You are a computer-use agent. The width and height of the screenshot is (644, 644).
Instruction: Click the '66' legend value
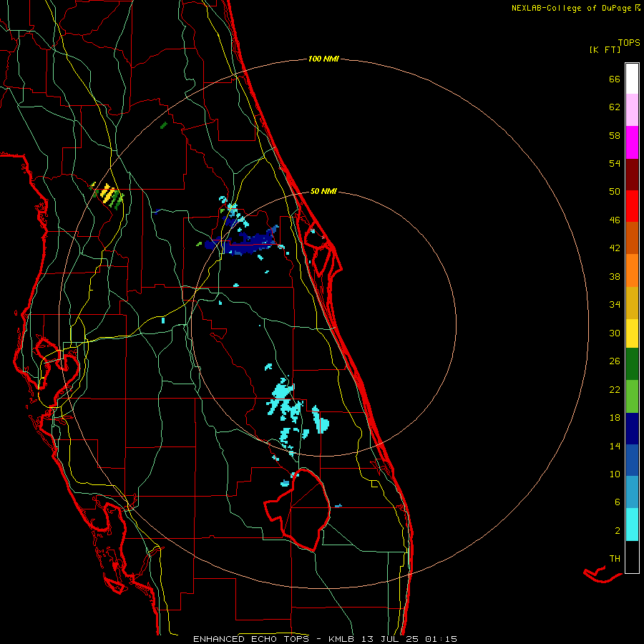tap(615, 79)
